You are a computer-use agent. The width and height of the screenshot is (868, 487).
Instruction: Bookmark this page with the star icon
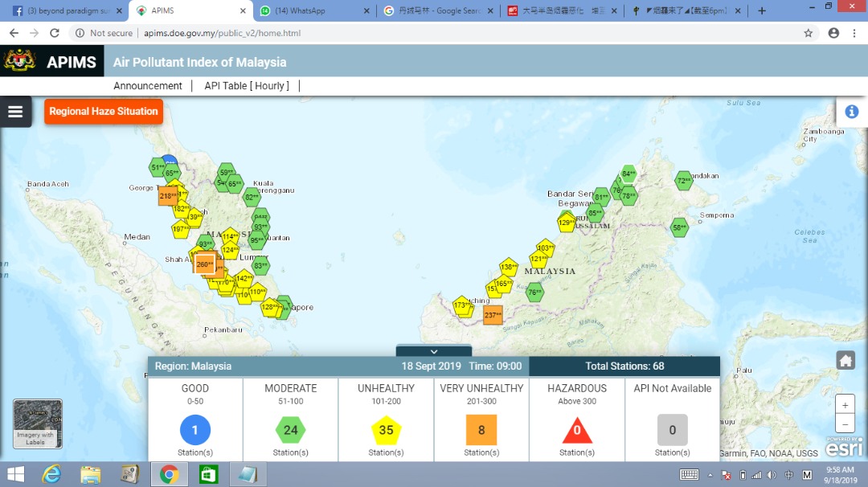pos(809,33)
